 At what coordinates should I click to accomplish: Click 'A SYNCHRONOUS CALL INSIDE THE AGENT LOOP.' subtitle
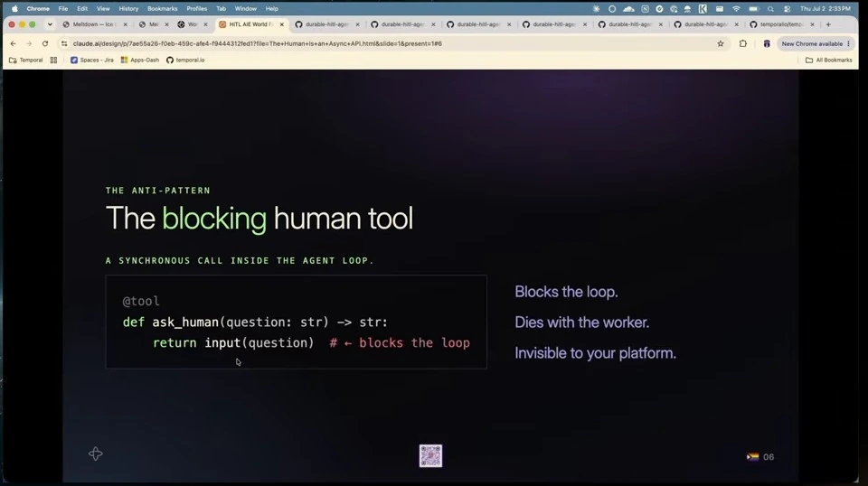[x=240, y=260]
